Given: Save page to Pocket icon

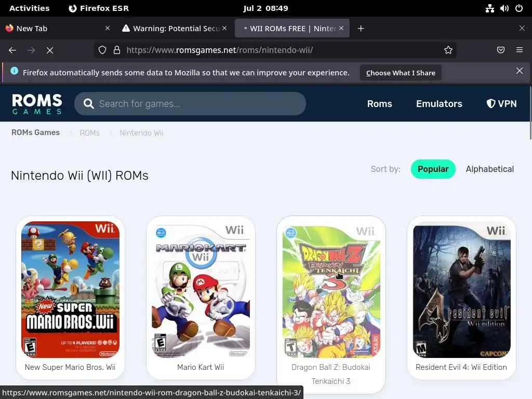Looking at the screenshot, I should pos(501,50).
